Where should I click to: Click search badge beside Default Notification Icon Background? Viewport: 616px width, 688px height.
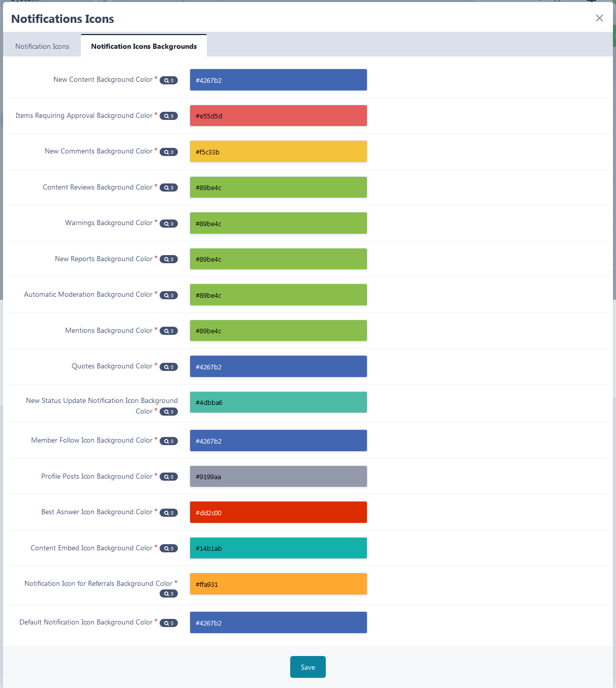(169, 623)
